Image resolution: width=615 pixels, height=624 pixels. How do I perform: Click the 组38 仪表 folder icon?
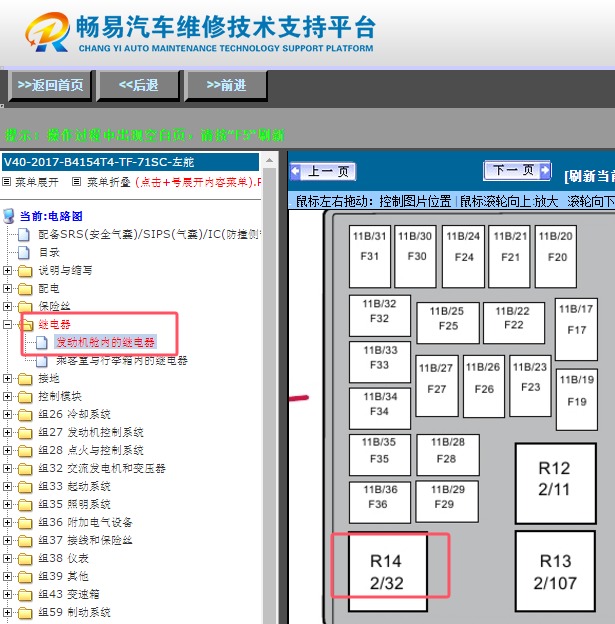tap(25, 559)
